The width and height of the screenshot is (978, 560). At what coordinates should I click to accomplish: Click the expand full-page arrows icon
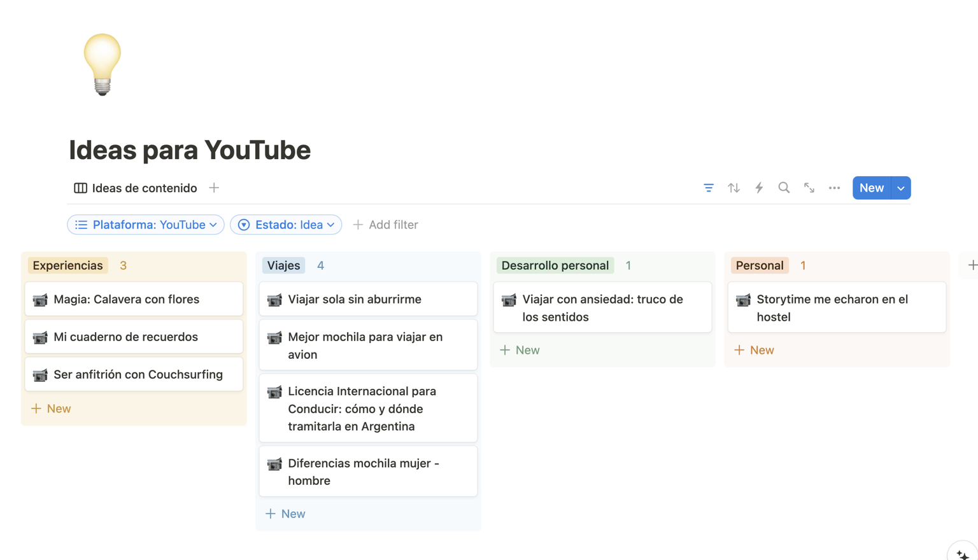point(809,188)
